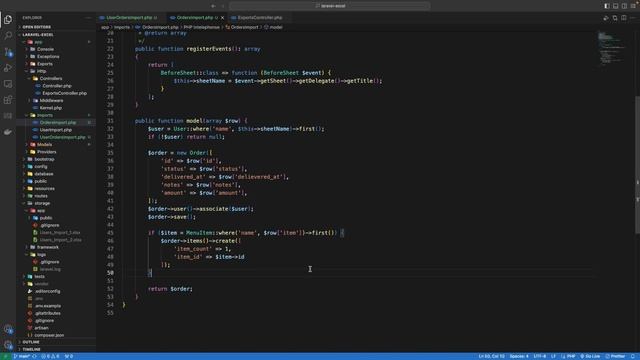Open the Extensions view
This screenshot has width=640, height=360.
tap(8, 100)
